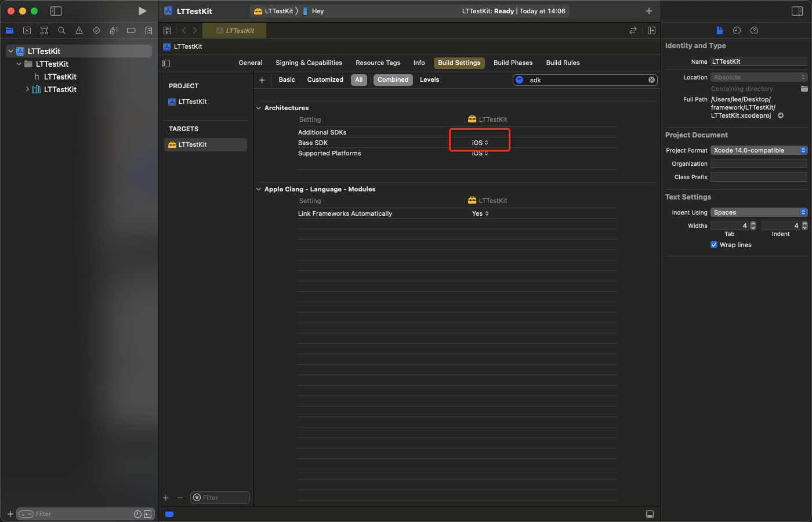Add a new target with plus button

coord(166,498)
